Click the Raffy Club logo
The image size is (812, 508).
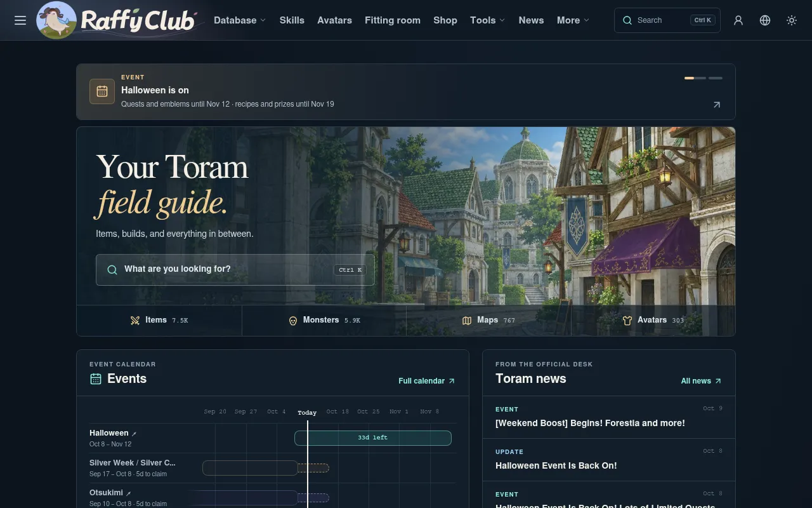pos(118,20)
